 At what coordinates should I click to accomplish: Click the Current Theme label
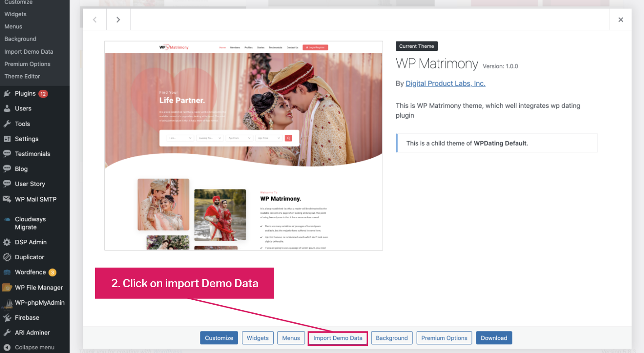pyautogui.click(x=417, y=46)
